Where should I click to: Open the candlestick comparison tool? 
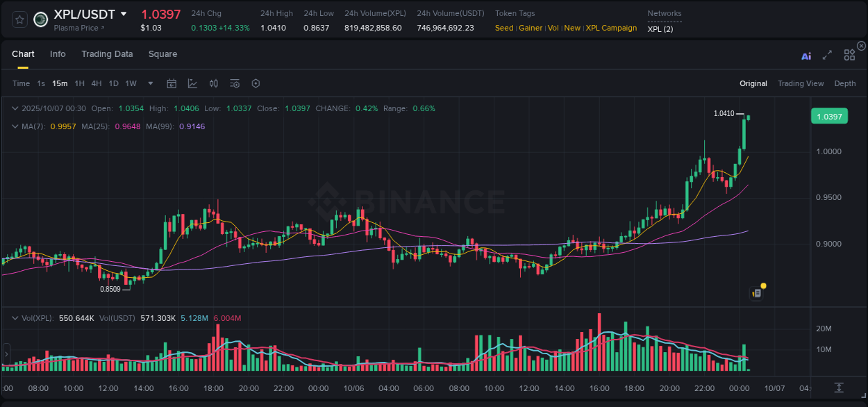pos(213,83)
